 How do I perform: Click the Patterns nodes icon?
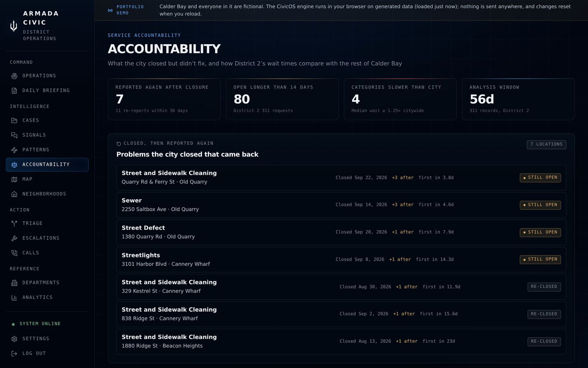[x=14, y=150]
